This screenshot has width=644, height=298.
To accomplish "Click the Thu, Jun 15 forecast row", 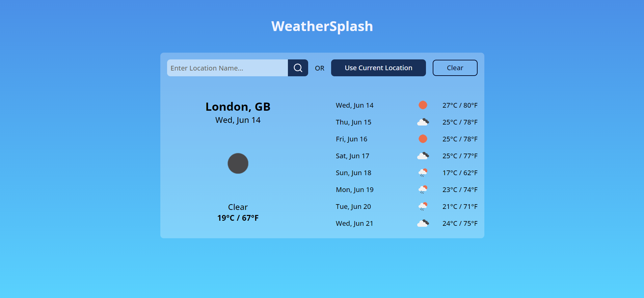I will coord(353,122).
